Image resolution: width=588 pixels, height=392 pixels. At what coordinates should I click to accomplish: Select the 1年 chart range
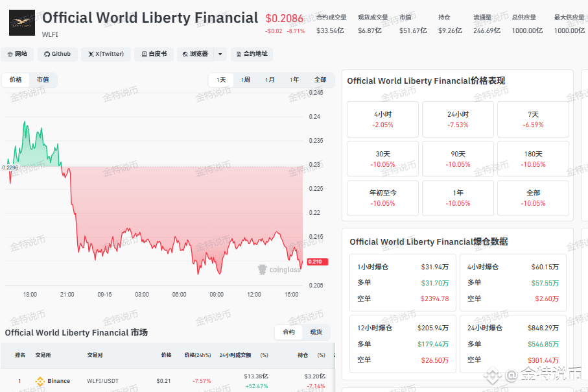click(x=294, y=80)
